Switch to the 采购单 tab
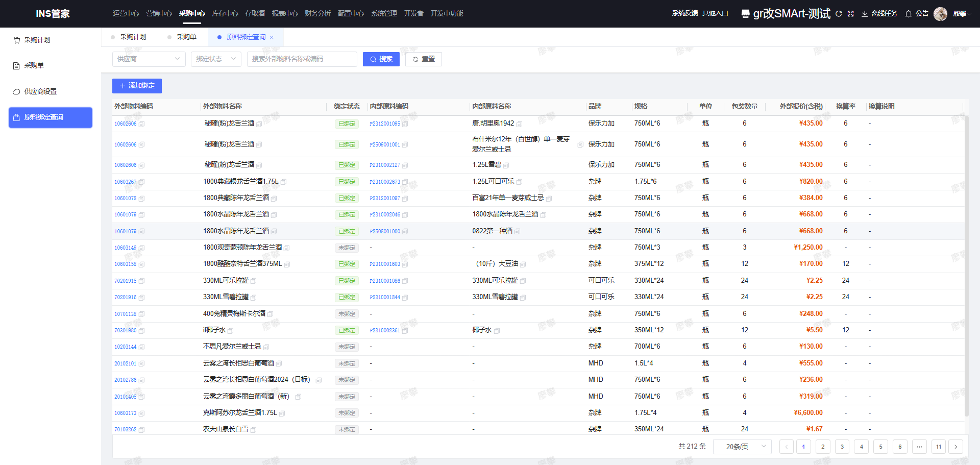The image size is (980, 465). pos(186,37)
